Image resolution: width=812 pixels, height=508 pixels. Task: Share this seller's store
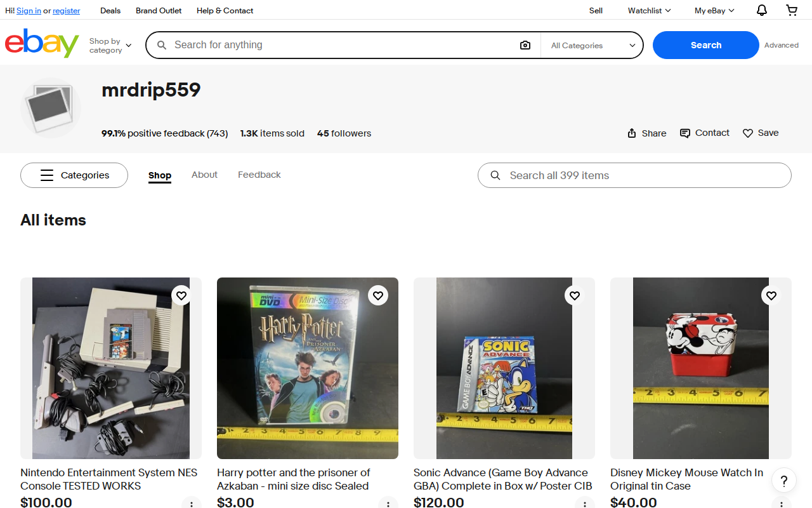pyautogui.click(x=646, y=133)
